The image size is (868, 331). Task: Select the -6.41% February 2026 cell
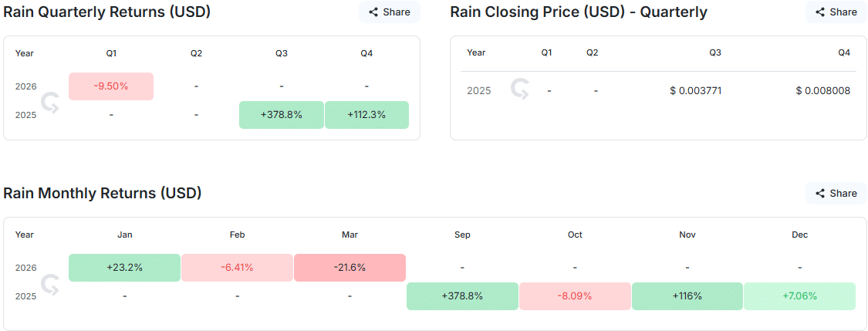(x=237, y=268)
